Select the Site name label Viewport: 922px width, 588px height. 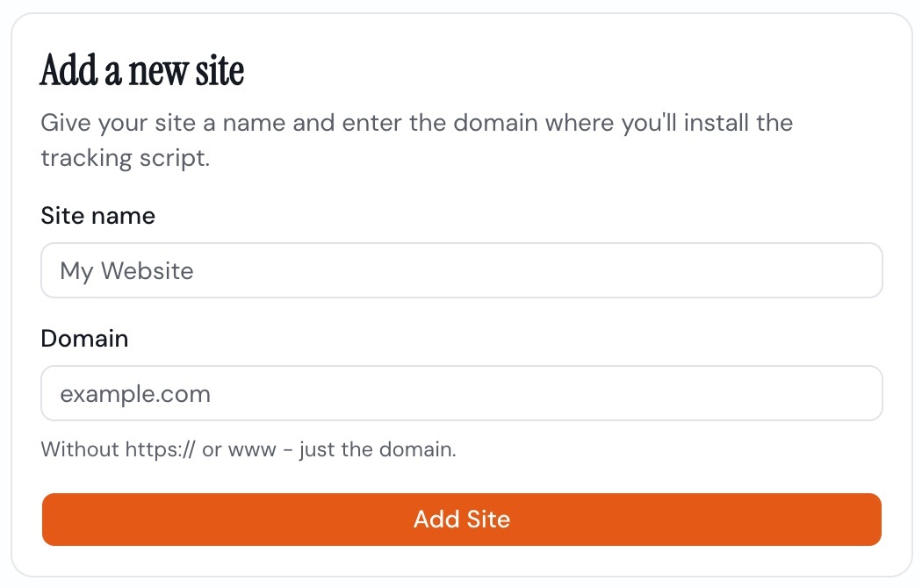[x=97, y=216]
